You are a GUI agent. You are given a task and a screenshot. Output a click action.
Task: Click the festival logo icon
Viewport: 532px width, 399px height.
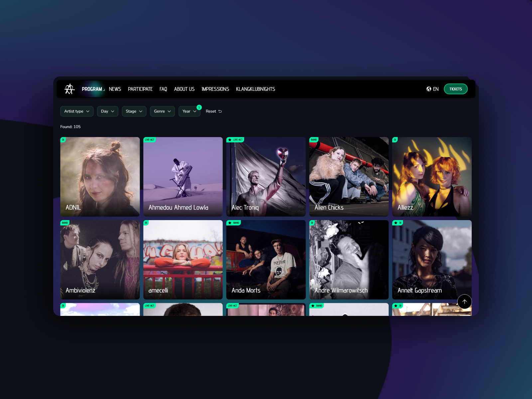point(69,89)
